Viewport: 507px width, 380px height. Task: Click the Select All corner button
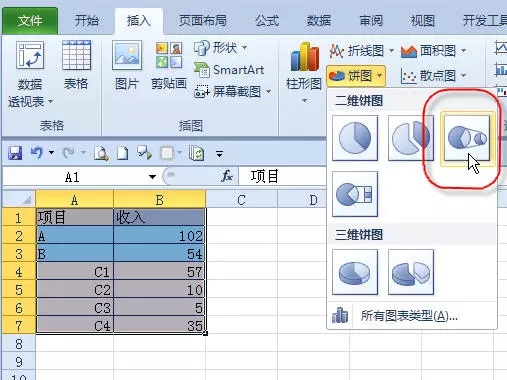click(19, 199)
